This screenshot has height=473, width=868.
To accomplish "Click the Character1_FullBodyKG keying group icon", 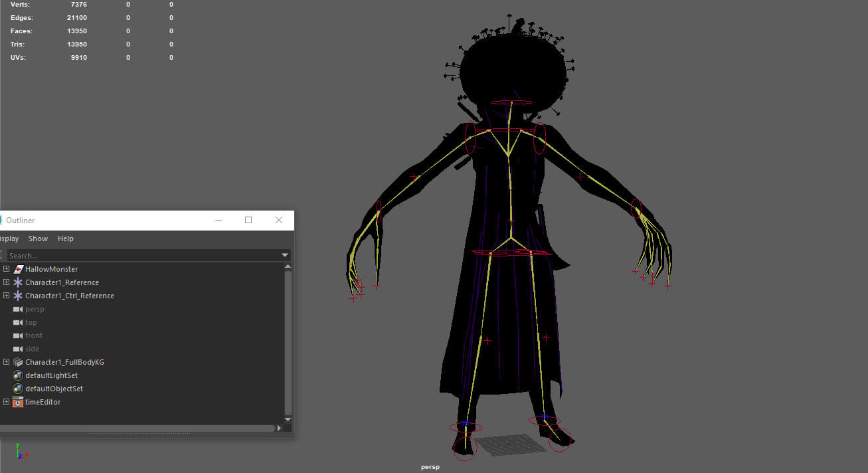I will point(18,362).
